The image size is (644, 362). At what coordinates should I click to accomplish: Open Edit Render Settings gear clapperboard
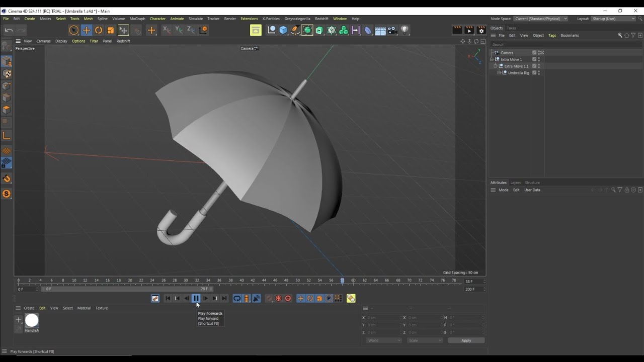coord(481,30)
